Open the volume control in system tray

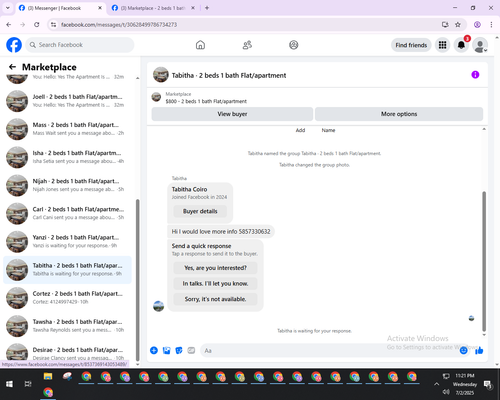pyautogui.click(x=446, y=392)
